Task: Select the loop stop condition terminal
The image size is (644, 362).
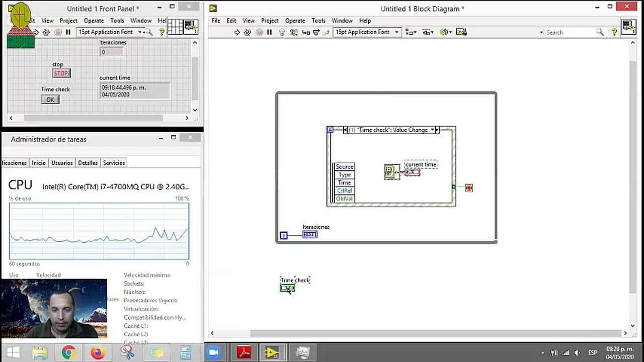Action: point(469,188)
